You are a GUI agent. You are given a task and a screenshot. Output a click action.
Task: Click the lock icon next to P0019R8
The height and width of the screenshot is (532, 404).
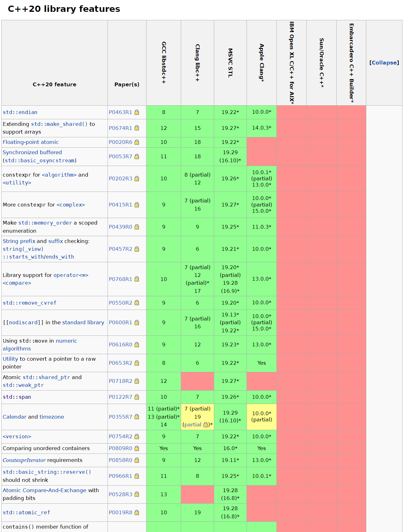(x=137, y=513)
